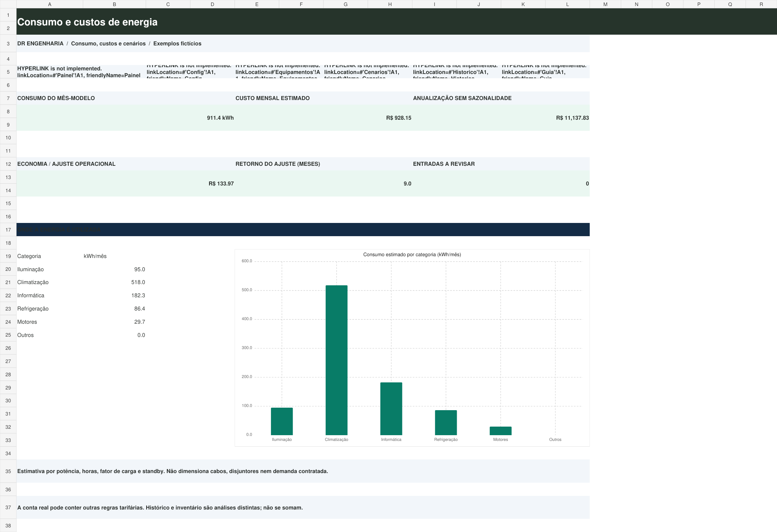Click the R$ 11,137.83 value
Screen dimensions: 777x532
point(572,118)
